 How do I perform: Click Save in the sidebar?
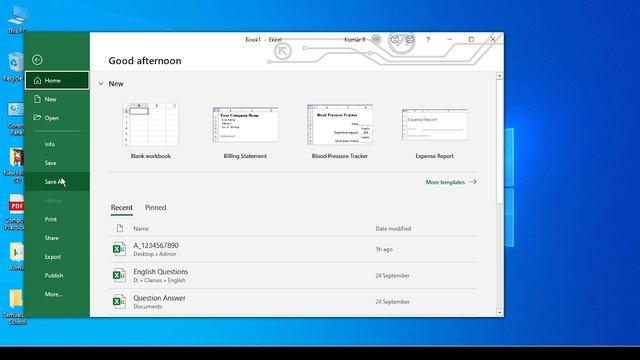(x=57, y=163)
